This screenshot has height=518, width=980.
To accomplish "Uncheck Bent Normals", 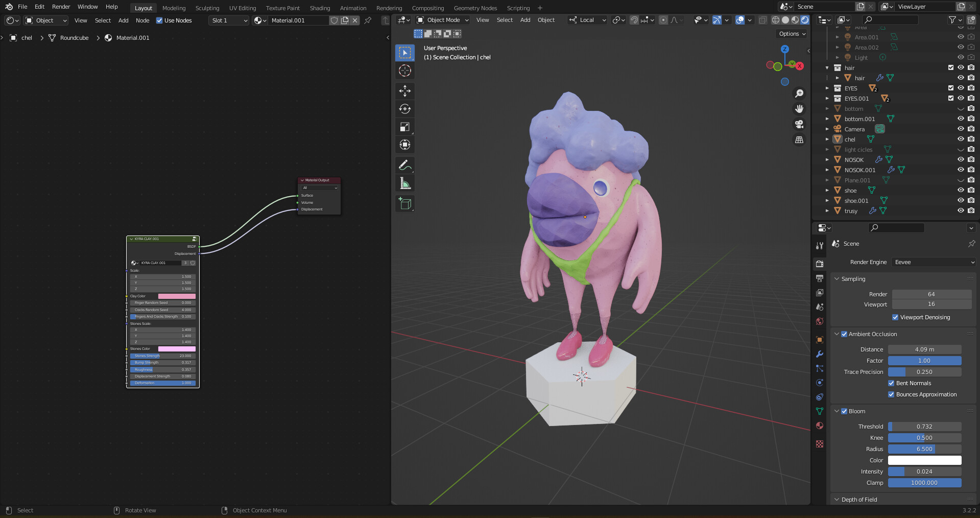I will click(x=891, y=383).
